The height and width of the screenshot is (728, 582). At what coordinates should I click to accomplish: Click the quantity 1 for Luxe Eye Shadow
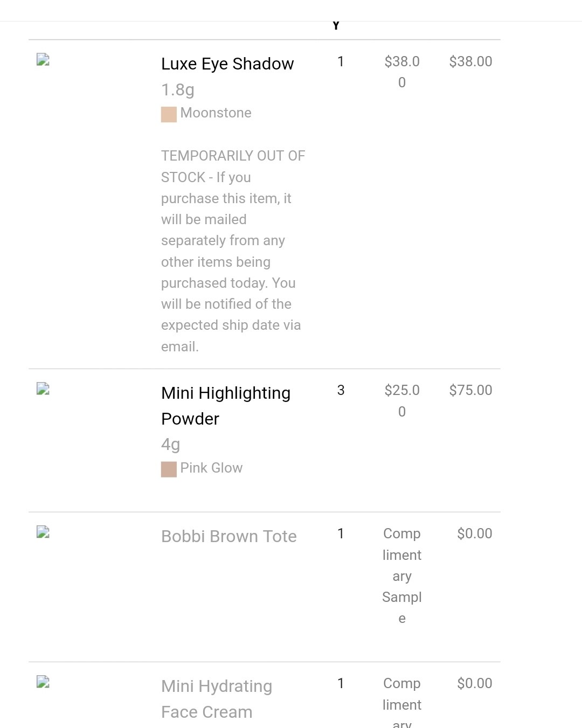[341, 61]
